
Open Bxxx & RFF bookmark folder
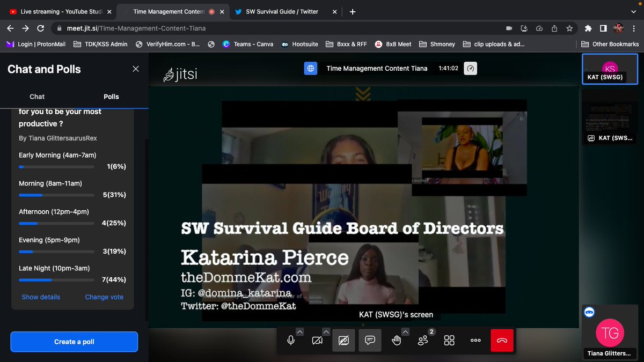coord(346,44)
